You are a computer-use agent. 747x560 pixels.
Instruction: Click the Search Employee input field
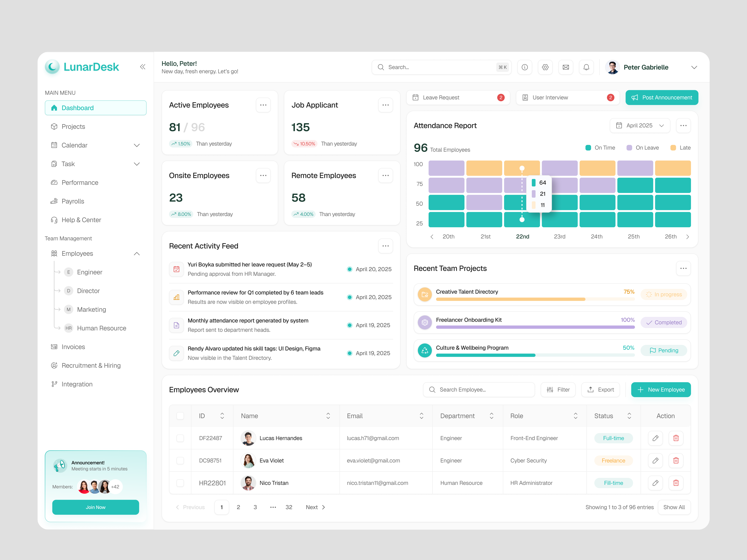tap(479, 390)
